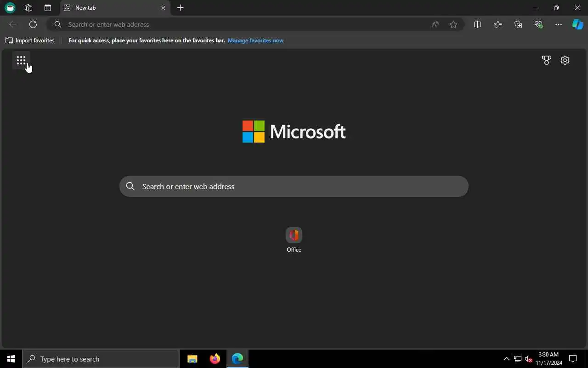Open the Workspaces icon

point(28,8)
